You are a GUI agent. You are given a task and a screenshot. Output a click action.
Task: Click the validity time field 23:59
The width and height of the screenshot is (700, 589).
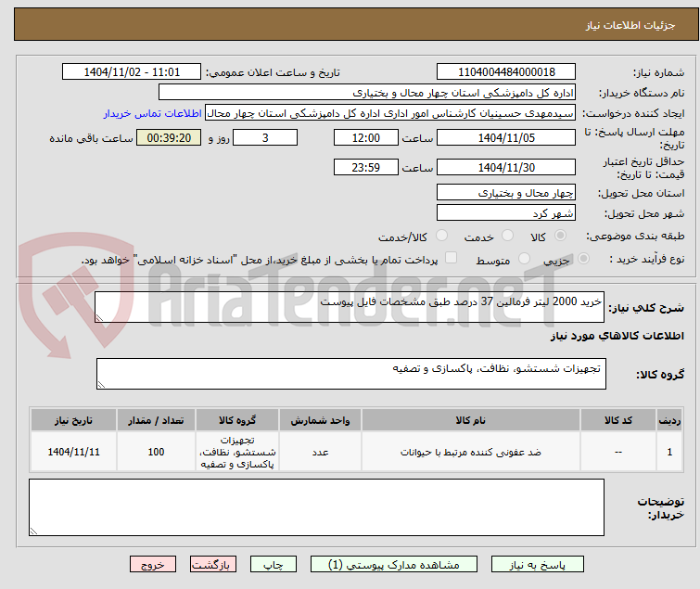tap(366, 168)
